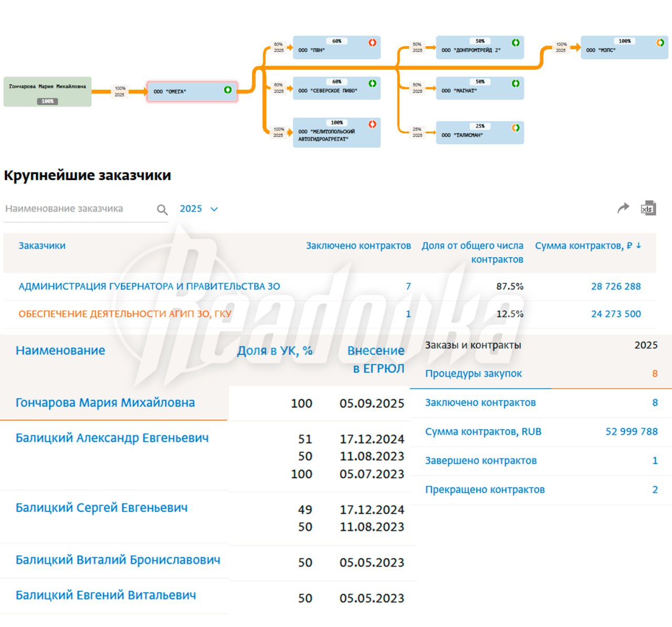
Task: Click status icon on ООО "СЕВЕРСКОЕ ПИВО" node
Action: pos(372,83)
